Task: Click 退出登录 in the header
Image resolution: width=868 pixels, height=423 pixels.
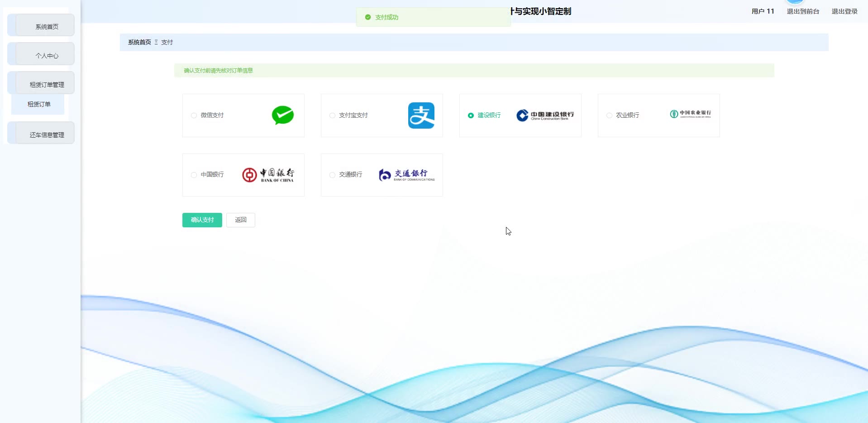Action: tap(844, 11)
